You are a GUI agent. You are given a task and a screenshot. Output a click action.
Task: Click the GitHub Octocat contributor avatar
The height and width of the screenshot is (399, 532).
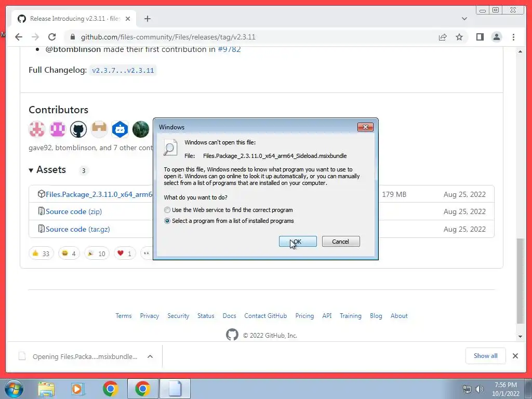tap(78, 129)
